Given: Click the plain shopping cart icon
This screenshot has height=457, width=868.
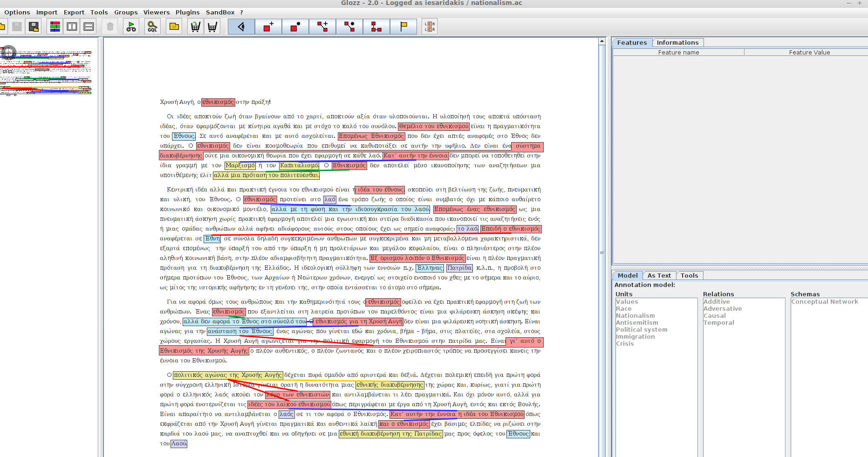Looking at the screenshot, I should [212, 27].
